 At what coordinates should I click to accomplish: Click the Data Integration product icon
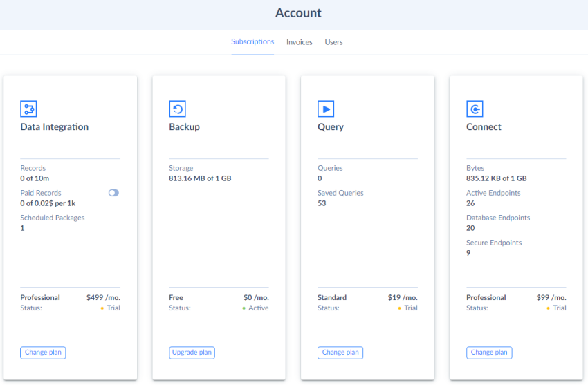tap(28, 109)
